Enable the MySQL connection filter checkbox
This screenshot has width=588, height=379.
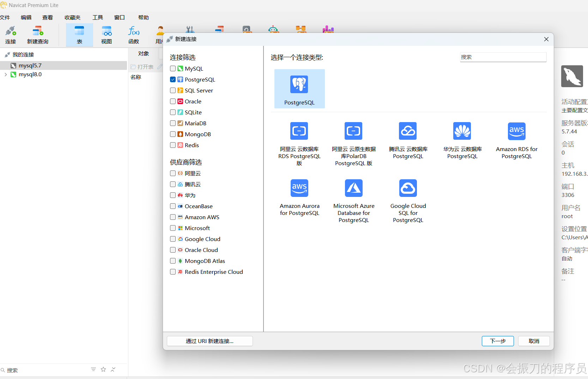[x=172, y=68]
